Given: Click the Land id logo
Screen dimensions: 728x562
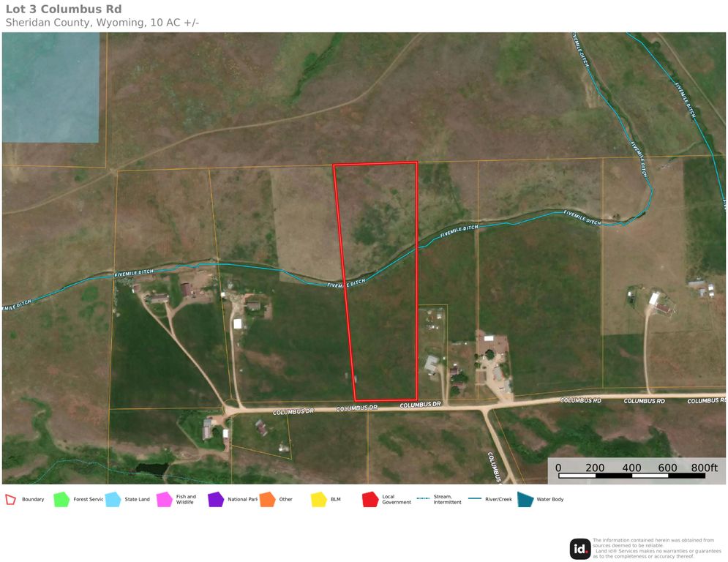Looking at the screenshot, I should (580, 549).
